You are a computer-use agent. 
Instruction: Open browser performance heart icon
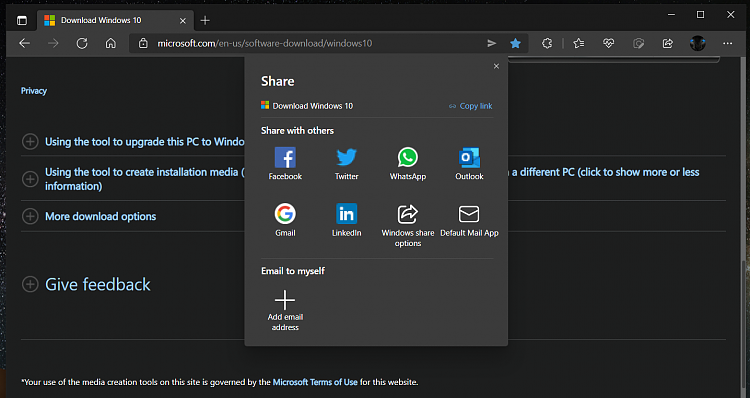tap(608, 44)
